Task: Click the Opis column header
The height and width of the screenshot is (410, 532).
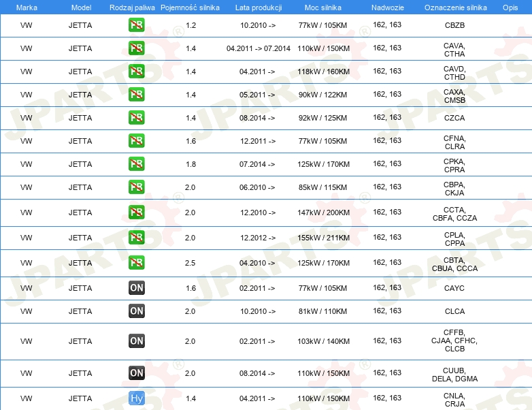Action: (x=510, y=7)
